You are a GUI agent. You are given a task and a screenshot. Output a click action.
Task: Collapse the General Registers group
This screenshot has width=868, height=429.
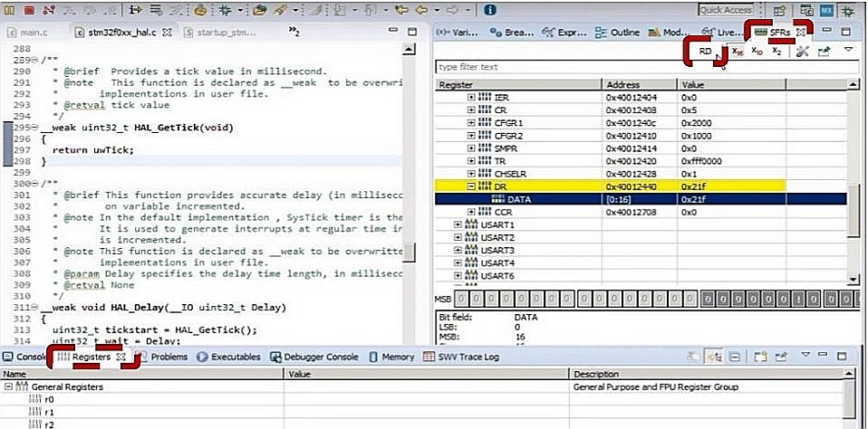[8, 386]
